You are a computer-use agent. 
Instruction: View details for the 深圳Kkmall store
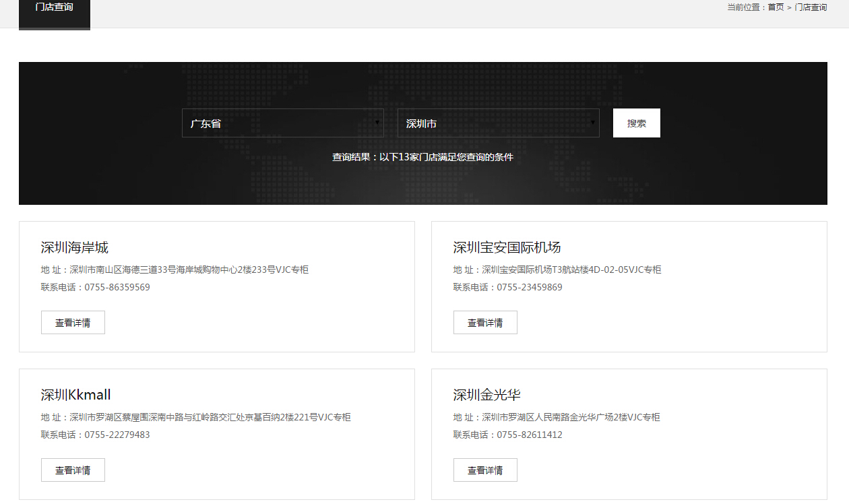click(73, 470)
